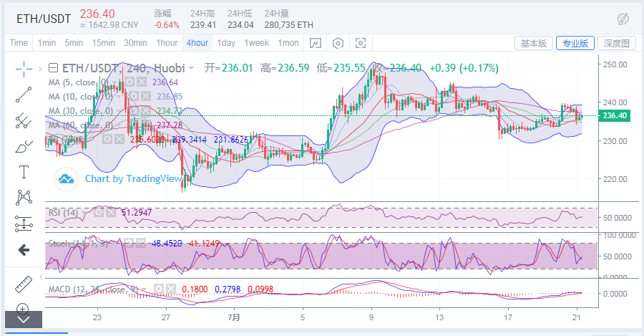Click the back arrow in left toolbar
This screenshot has width=644, height=336.
click(24, 249)
